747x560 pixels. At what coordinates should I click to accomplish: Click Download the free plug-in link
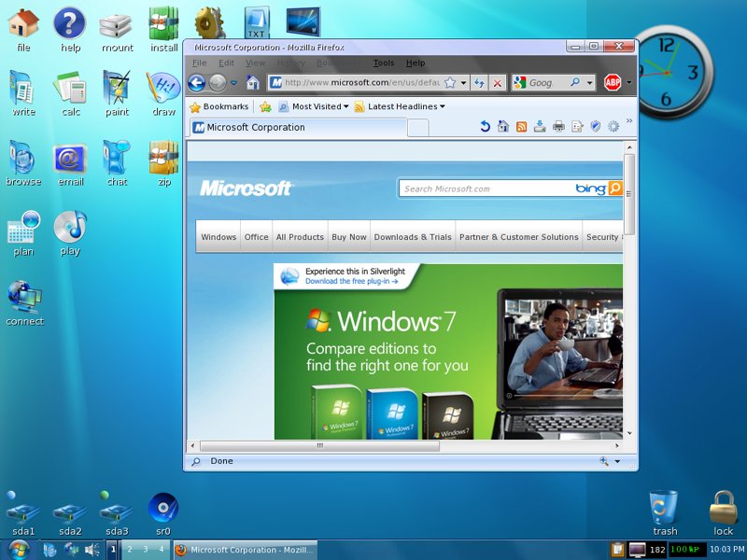pos(351,282)
